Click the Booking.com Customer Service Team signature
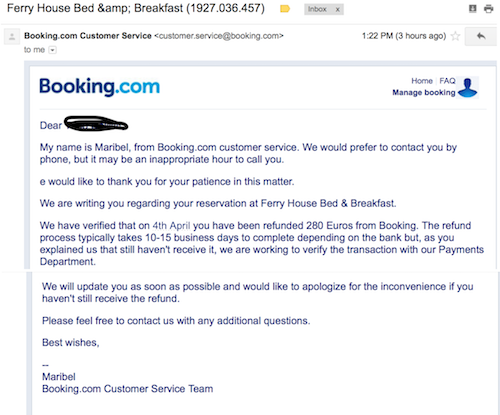 pos(127,389)
